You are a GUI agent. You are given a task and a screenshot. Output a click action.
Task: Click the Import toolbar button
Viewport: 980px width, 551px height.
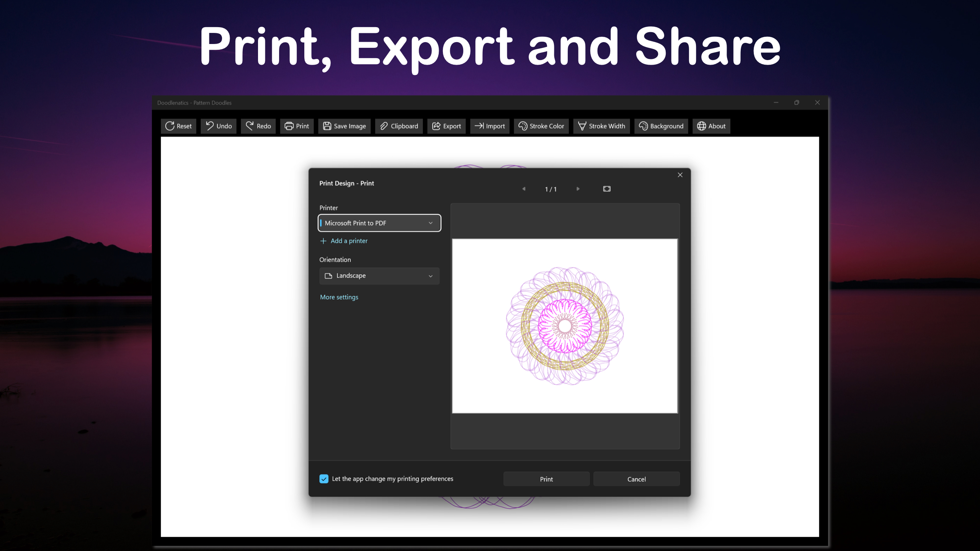click(490, 126)
